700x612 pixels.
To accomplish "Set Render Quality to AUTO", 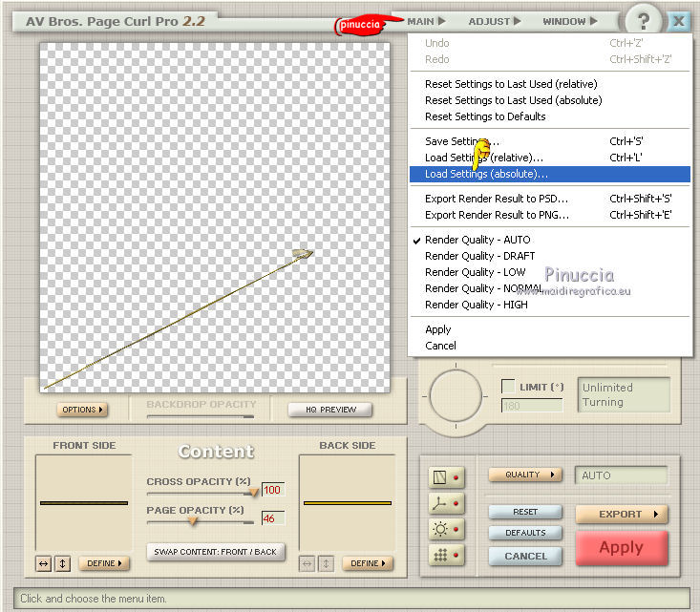I will click(x=549, y=240).
